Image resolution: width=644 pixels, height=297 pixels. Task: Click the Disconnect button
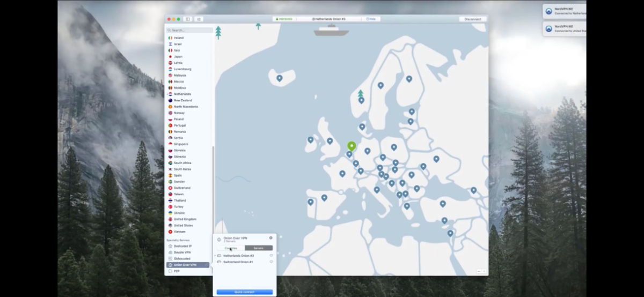(473, 19)
